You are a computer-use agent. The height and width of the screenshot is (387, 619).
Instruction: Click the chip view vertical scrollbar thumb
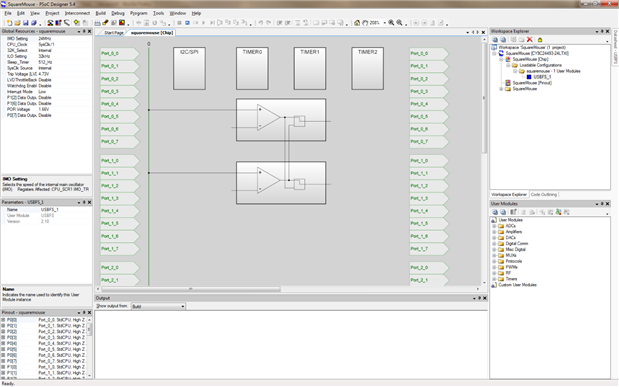(484, 98)
